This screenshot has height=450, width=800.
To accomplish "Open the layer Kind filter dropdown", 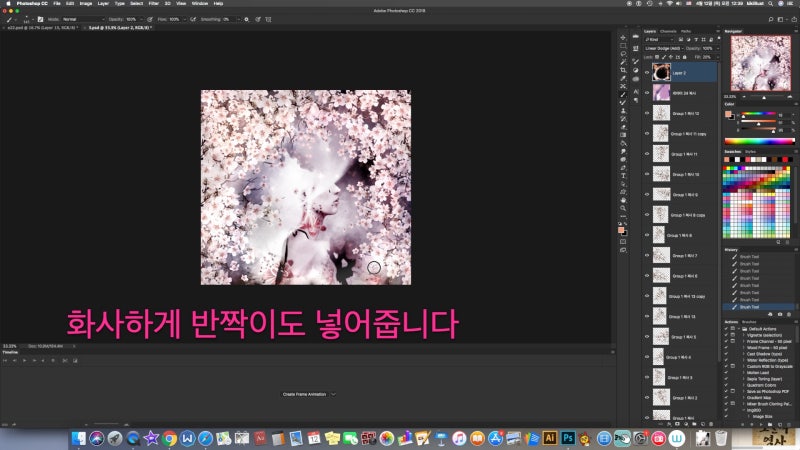I will [658, 40].
